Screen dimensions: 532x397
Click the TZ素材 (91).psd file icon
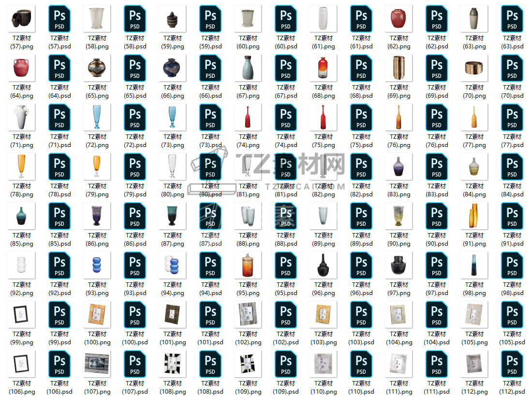pyautogui.click(x=512, y=216)
